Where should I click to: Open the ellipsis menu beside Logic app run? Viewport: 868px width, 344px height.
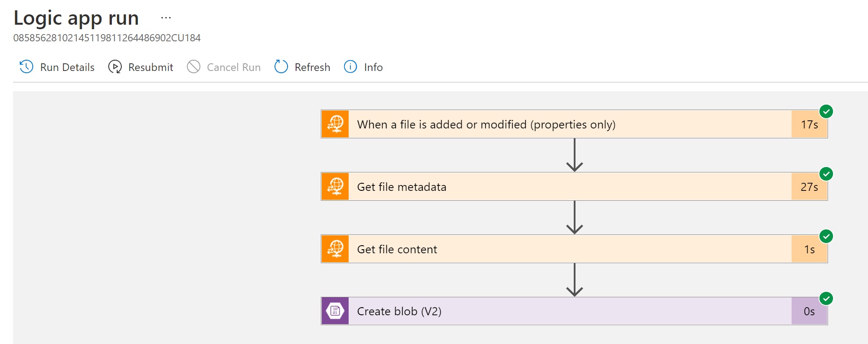(x=166, y=18)
